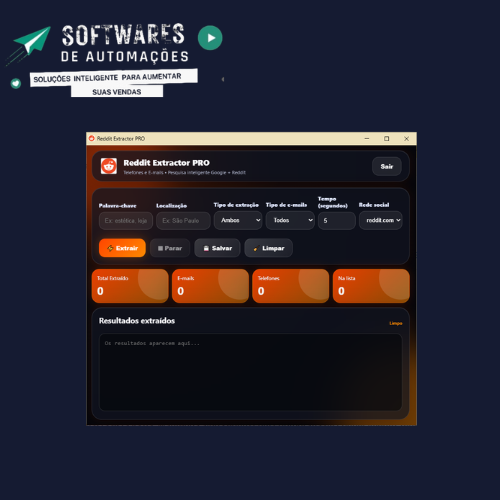Click the Reddit icon in title bar
This screenshot has width=500, height=500.
[x=92, y=138]
